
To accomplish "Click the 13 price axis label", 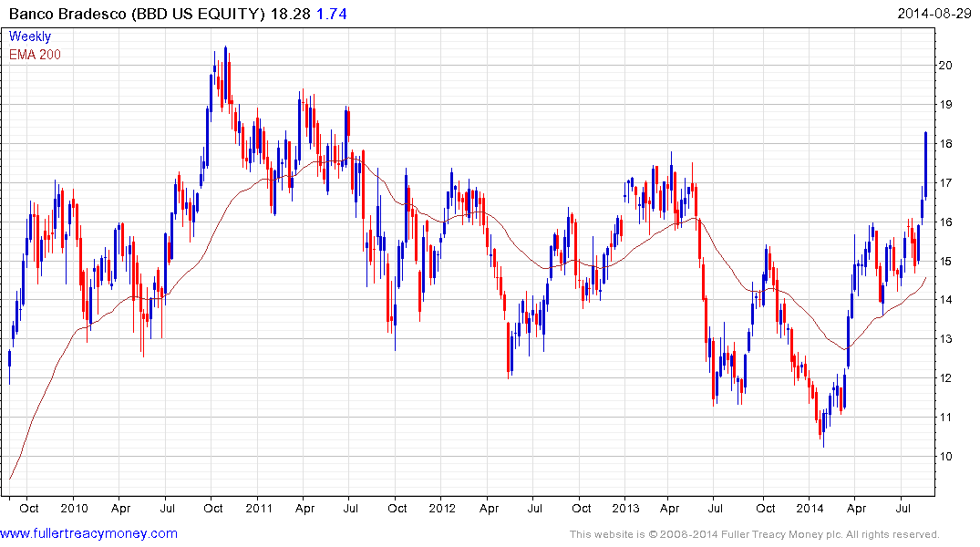I will [945, 339].
